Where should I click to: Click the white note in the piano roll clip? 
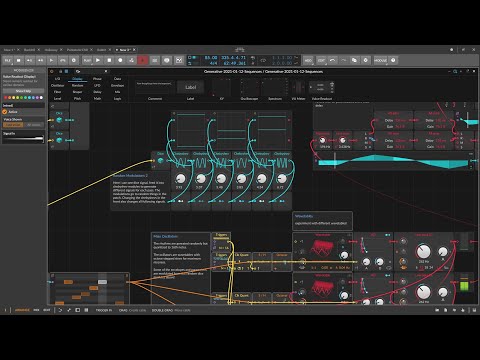[102, 282]
